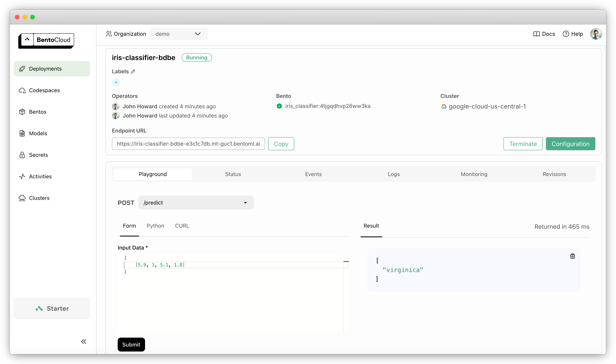Click the Starter plan button
616x364 pixels.
52,309
